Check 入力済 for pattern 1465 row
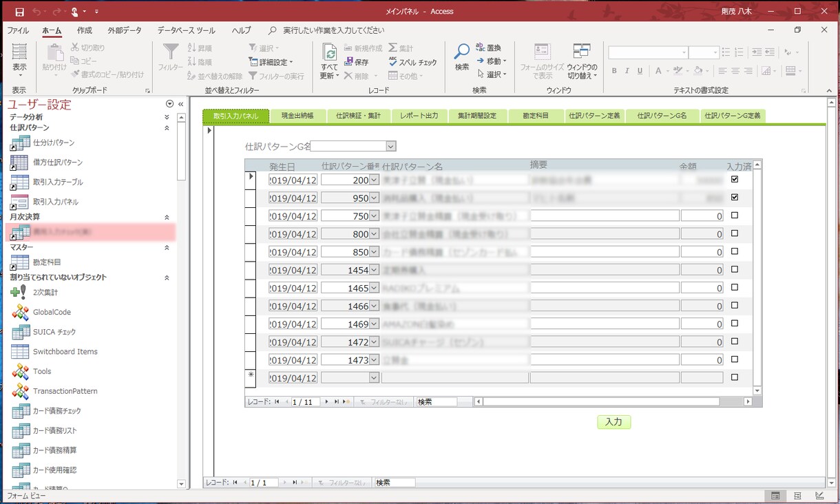840x504 pixels. click(x=735, y=287)
